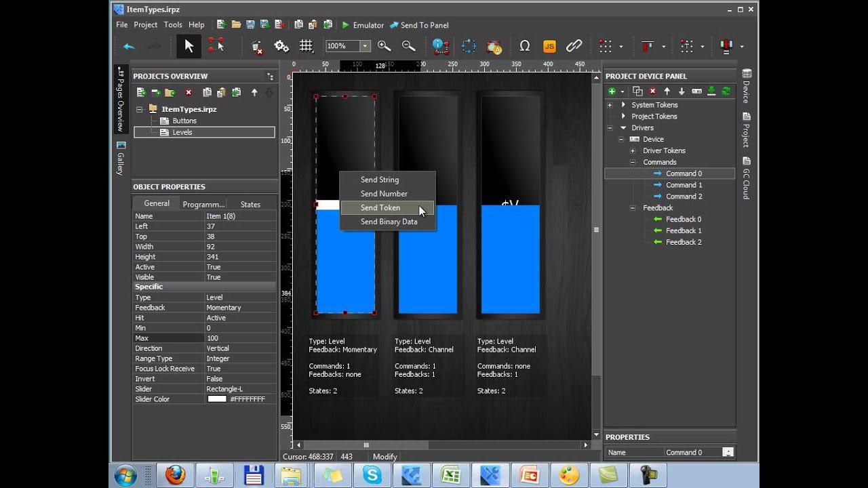Collapse the ItemTypes.irpz project node
This screenshot has width=868, height=488.
140,109
